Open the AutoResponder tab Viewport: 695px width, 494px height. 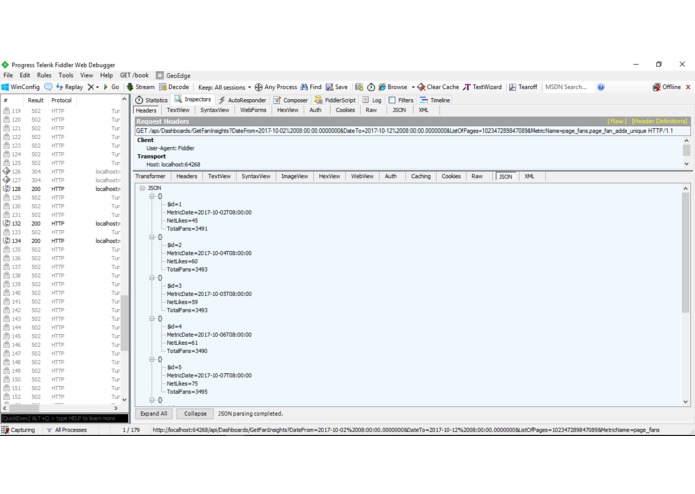click(x=242, y=100)
